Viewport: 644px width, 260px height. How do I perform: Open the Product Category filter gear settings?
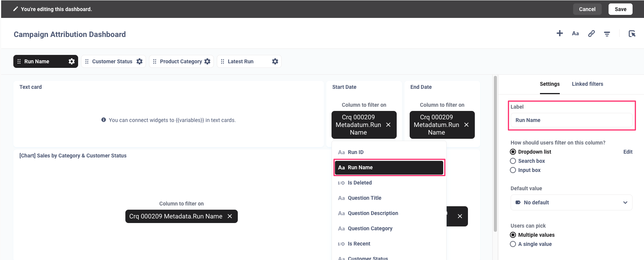[207, 61]
